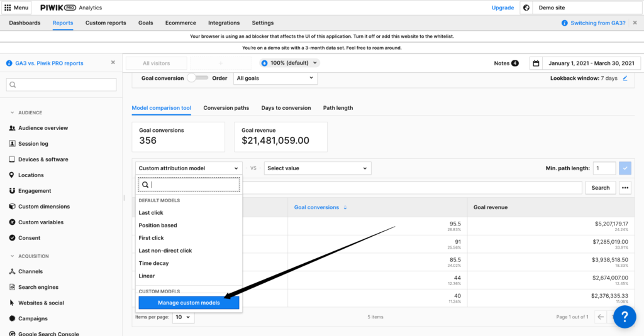Switch to the Conversion paths tab
644x336 pixels.
[x=226, y=108]
